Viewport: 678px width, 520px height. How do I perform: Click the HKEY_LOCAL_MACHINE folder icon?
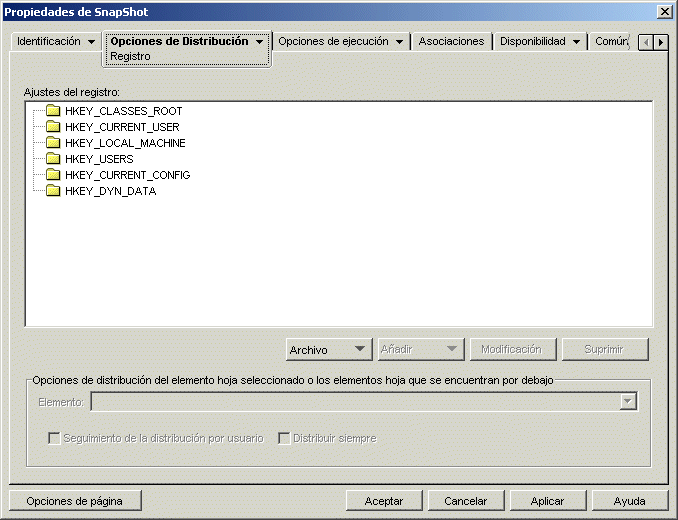point(53,143)
